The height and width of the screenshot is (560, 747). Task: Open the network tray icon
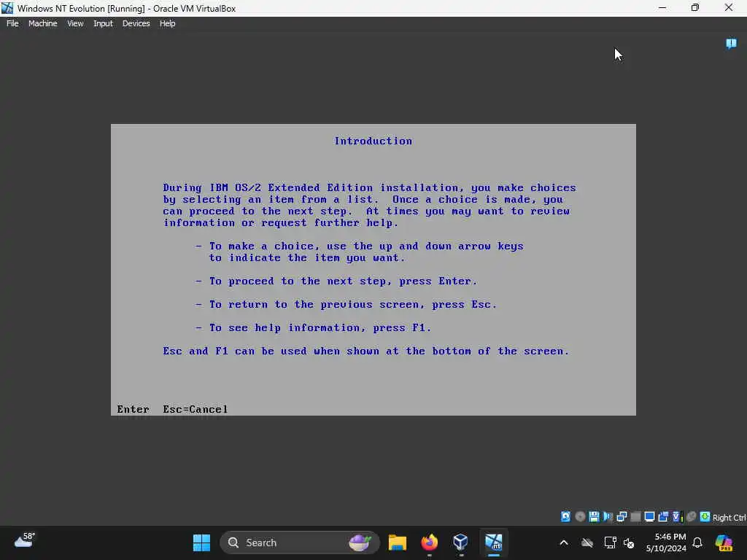point(610,542)
